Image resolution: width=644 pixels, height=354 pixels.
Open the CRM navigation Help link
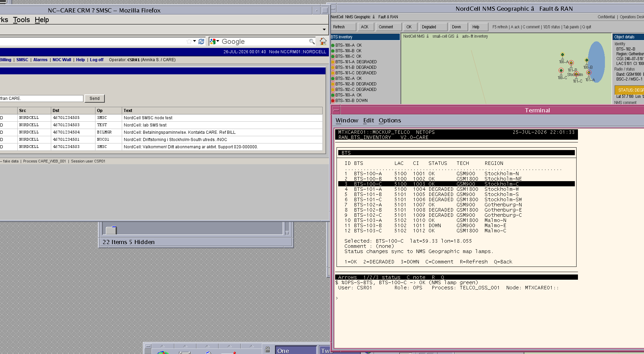point(80,60)
